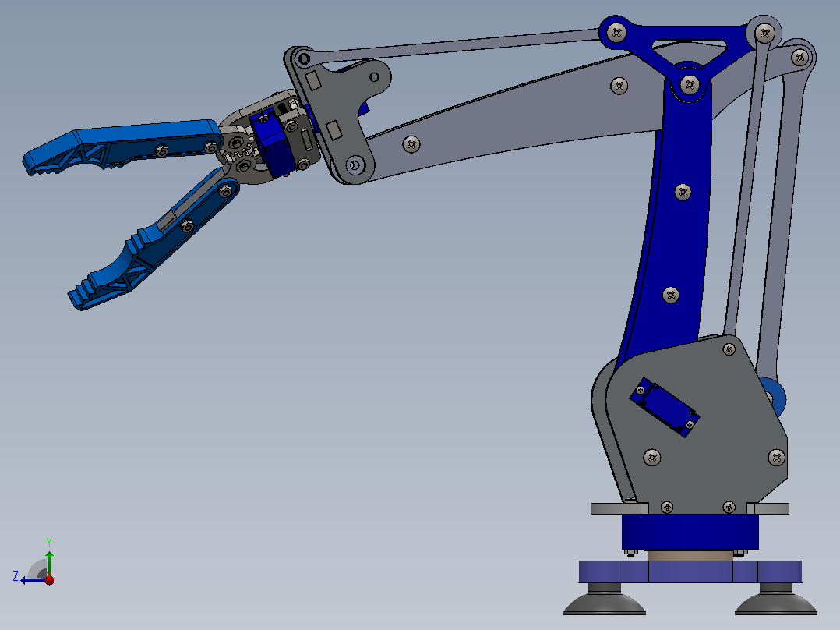The image size is (840, 630).
Task: Select the gray wrist bracket plate
Action: (x=335, y=115)
